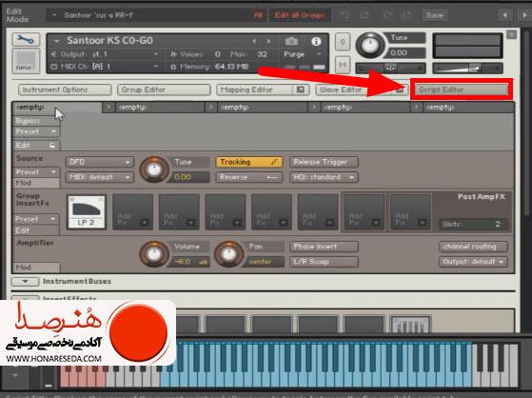The image size is (532, 398).
Task: Toggle the Bypass button on the script tab
Action: tap(36, 121)
